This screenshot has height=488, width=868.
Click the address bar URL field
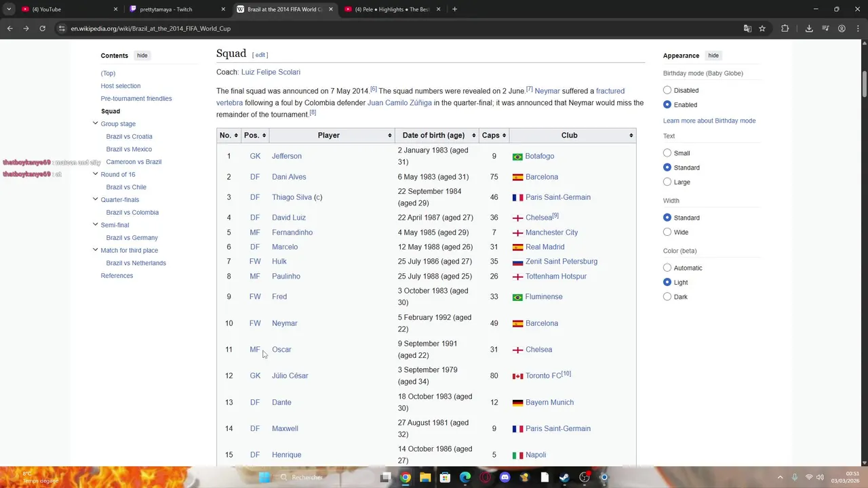pos(400,28)
